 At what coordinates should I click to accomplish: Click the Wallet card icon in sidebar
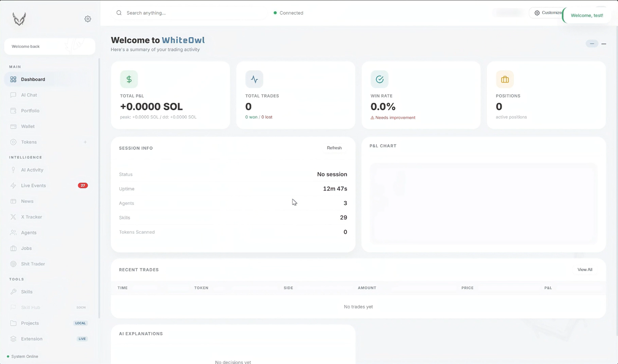[13, 126]
